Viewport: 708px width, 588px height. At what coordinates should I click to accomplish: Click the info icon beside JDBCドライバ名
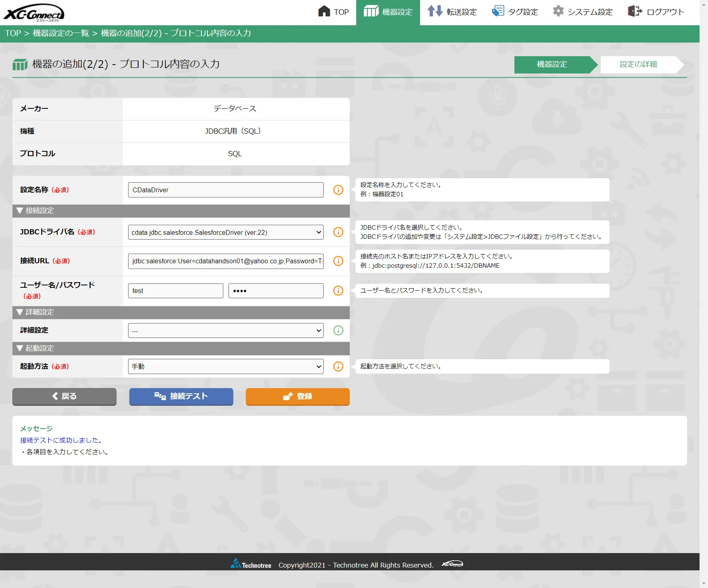[x=338, y=232]
